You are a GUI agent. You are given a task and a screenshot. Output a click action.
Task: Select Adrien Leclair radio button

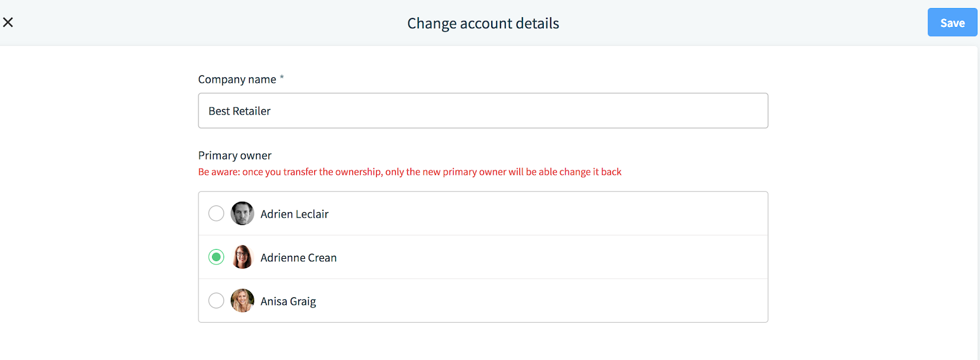pos(216,213)
